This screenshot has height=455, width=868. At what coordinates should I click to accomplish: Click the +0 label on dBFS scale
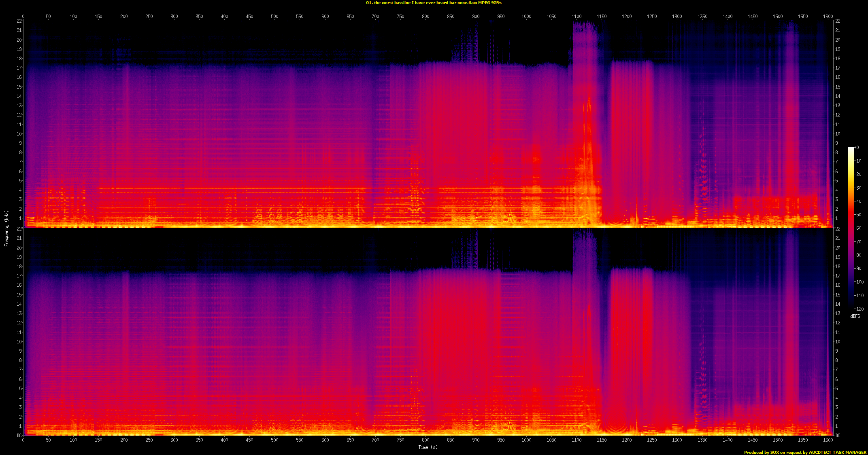856,148
